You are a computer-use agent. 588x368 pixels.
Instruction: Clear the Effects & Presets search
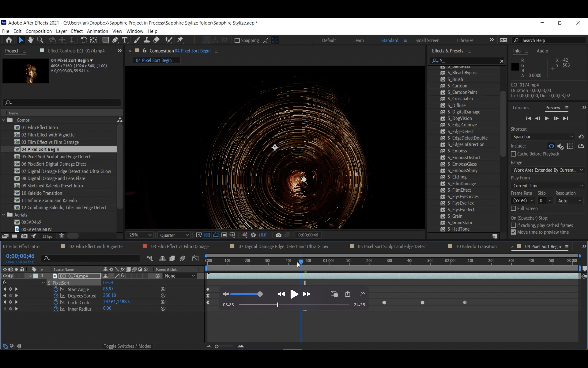point(502,61)
